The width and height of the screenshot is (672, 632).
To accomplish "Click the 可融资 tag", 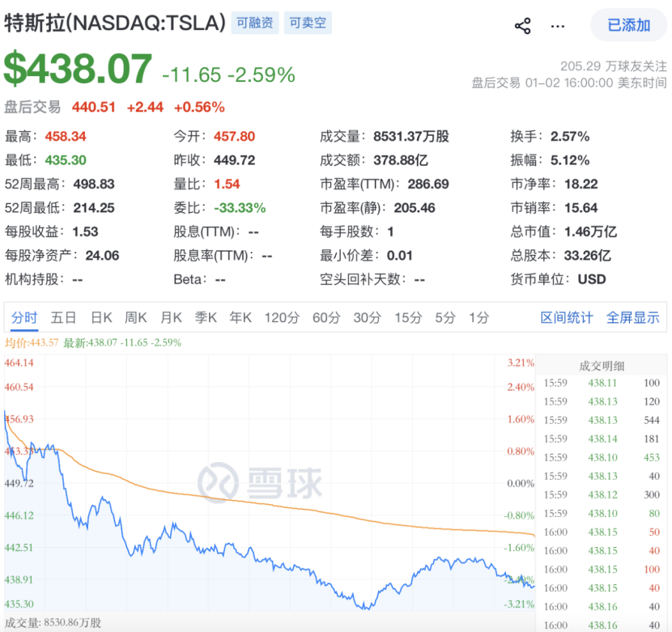I will [x=255, y=23].
